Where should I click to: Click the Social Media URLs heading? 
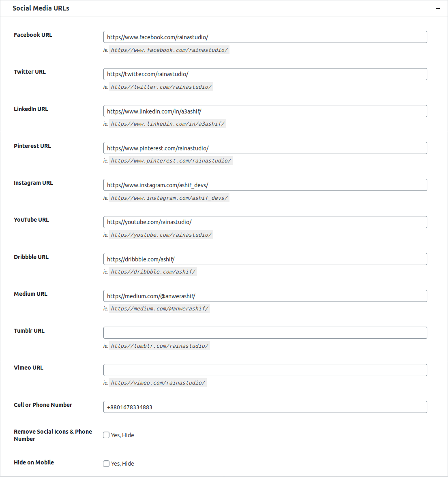(x=41, y=8)
